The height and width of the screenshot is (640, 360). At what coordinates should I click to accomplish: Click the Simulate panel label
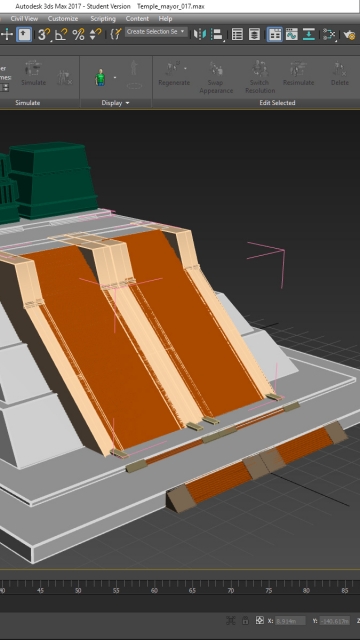(x=28, y=103)
